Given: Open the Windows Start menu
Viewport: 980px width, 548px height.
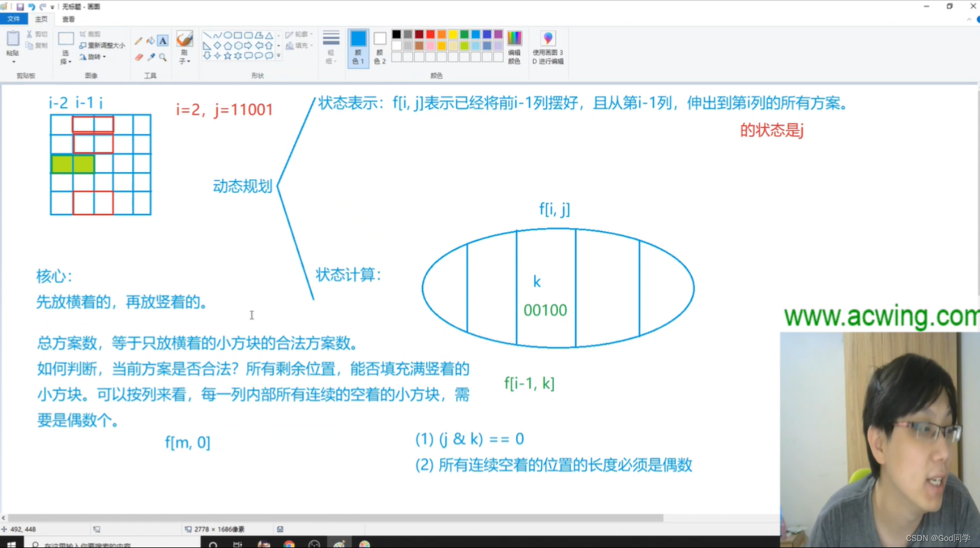Looking at the screenshot, I should [11, 543].
